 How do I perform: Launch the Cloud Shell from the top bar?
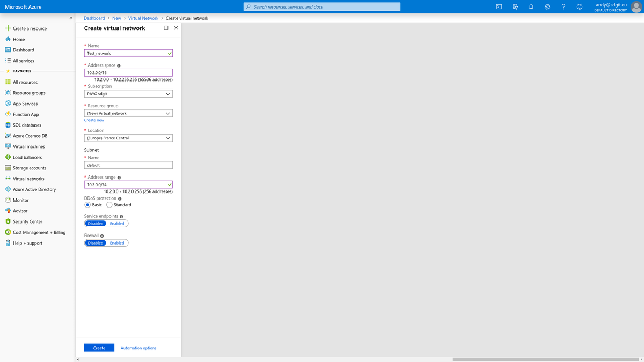pyautogui.click(x=498, y=5)
